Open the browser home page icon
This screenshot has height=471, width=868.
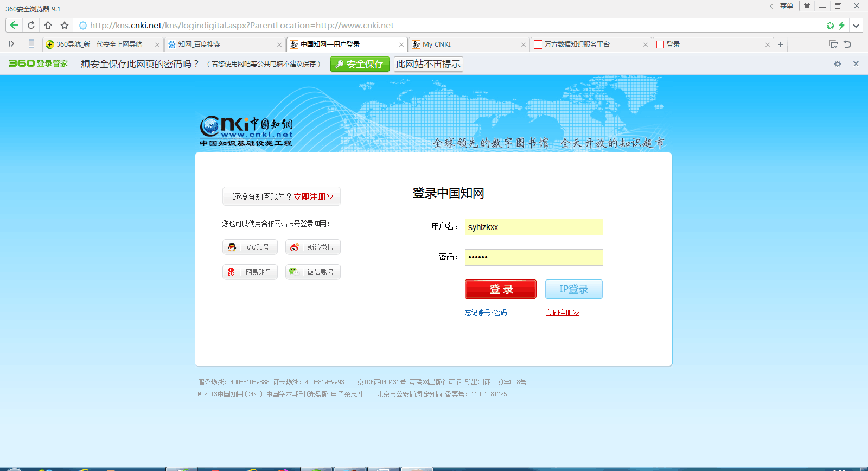[x=48, y=25]
